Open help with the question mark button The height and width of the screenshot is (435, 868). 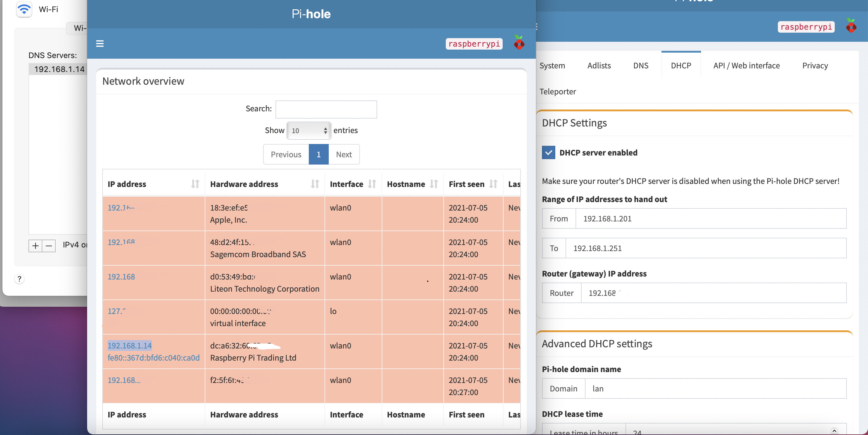[x=20, y=279]
